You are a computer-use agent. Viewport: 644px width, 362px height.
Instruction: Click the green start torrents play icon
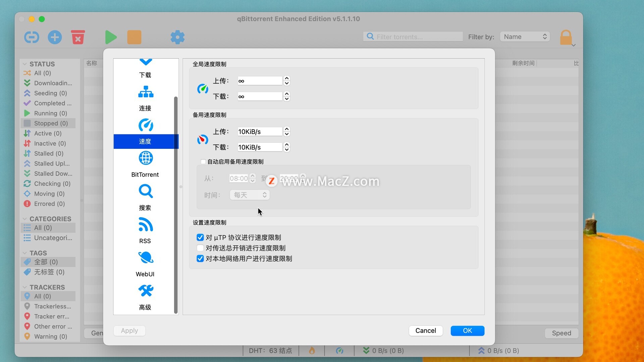[x=111, y=37]
